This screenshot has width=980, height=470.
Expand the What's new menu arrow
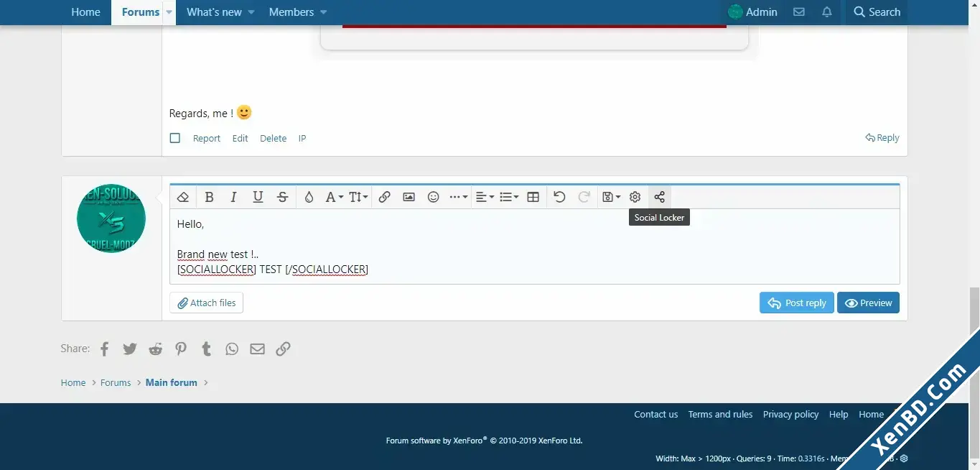pos(251,12)
